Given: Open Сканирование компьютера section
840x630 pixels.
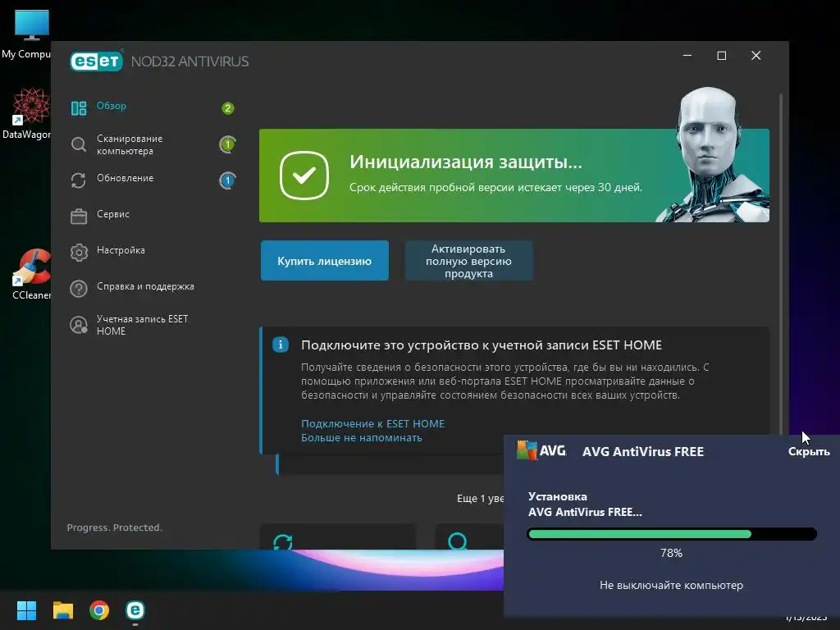Looking at the screenshot, I should (129, 144).
